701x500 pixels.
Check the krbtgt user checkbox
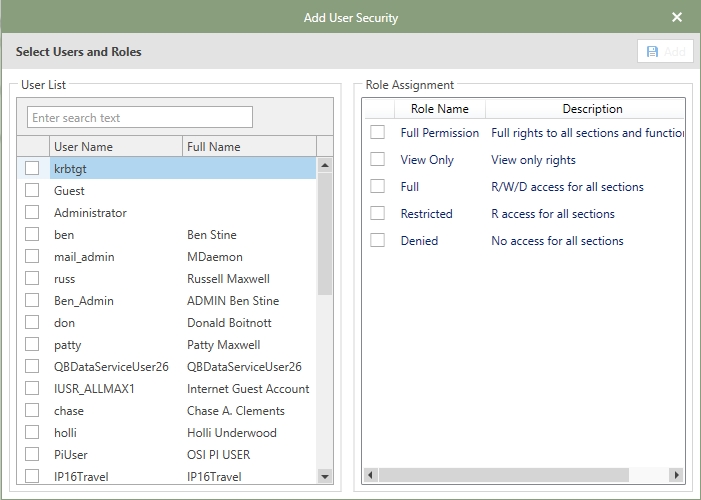pos(32,168)
